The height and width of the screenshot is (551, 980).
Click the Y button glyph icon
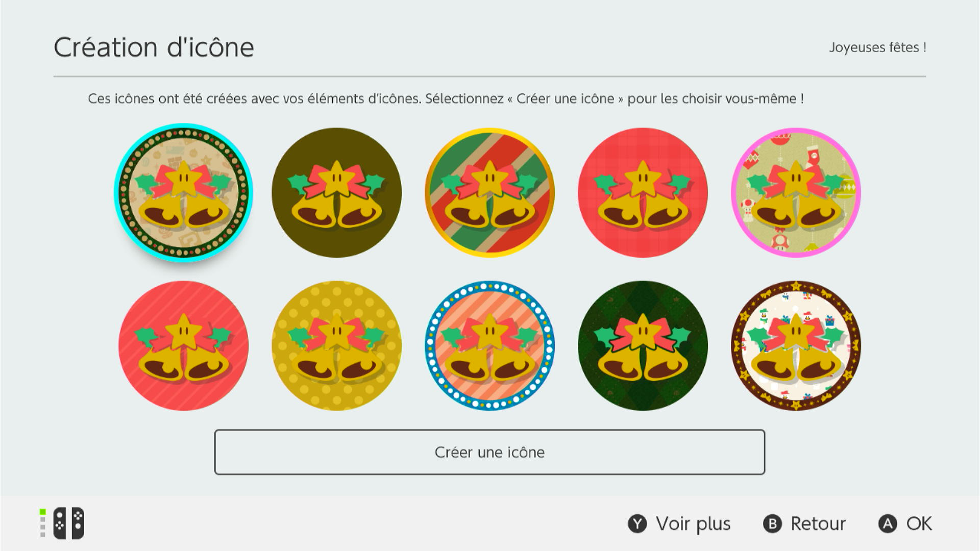[637, 524]
